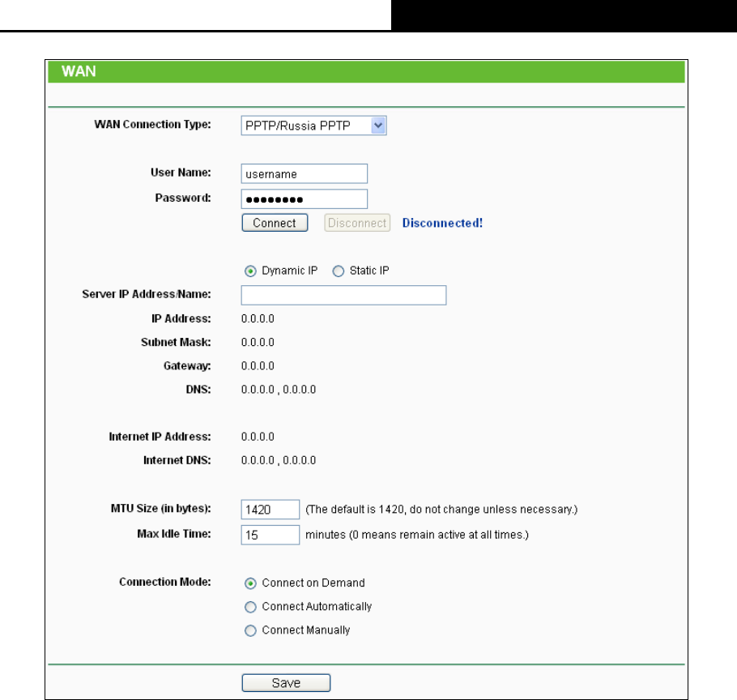Click the User Name input field
The image size is (737, 700).
pyautogui.click(x=304, y=174)
